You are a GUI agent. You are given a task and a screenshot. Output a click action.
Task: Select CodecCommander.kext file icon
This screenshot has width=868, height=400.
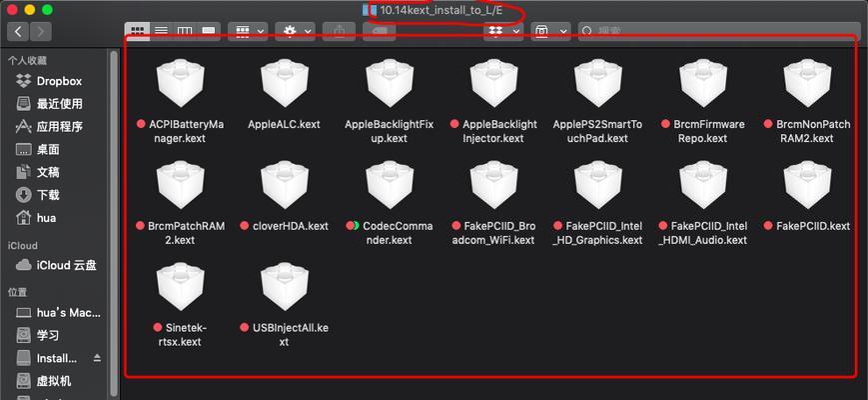coord(390,185)
